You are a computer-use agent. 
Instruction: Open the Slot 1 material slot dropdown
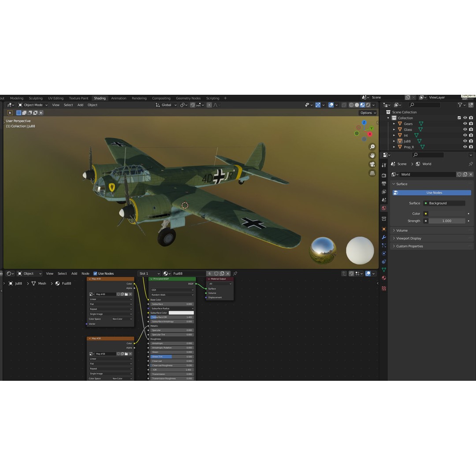pos(149,274)
